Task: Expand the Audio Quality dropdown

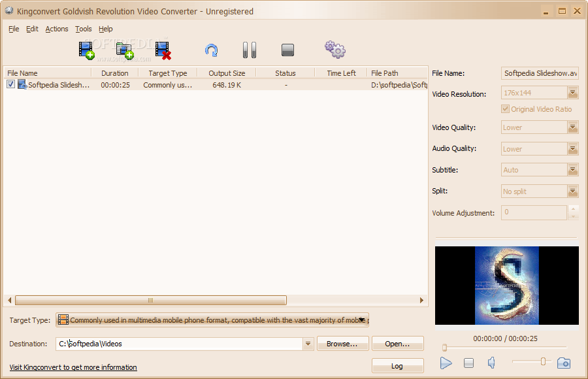Action: [x=572, y=148]
